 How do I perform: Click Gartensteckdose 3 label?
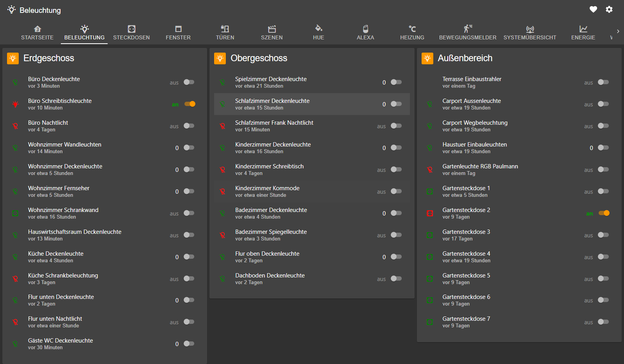click(x=466, y=232)
